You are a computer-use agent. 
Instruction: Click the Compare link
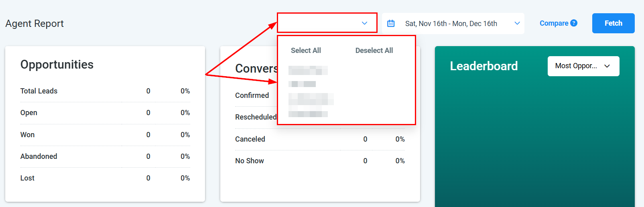[554, 23]
